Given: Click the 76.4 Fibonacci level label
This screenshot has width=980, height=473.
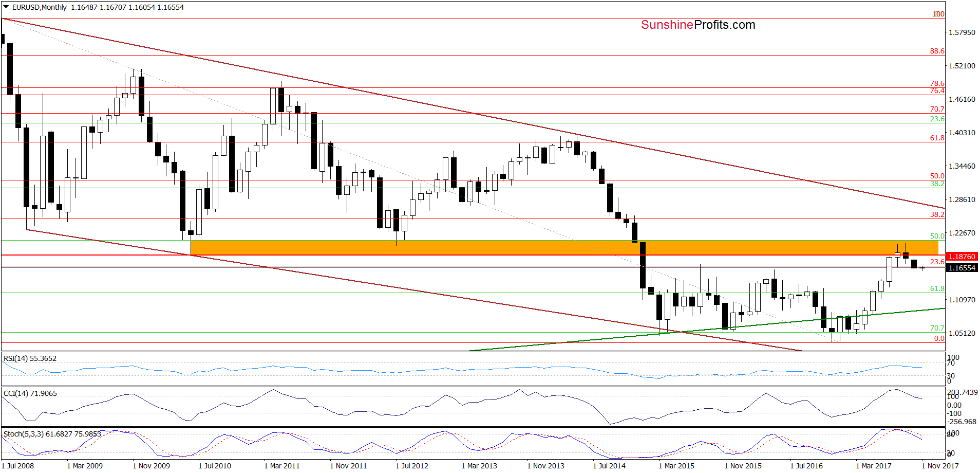Looking at the screenshot, I should [937, 90].
